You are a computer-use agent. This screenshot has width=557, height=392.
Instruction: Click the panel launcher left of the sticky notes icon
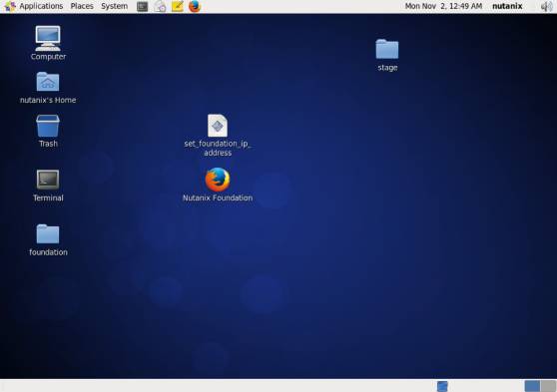point(160,6)
